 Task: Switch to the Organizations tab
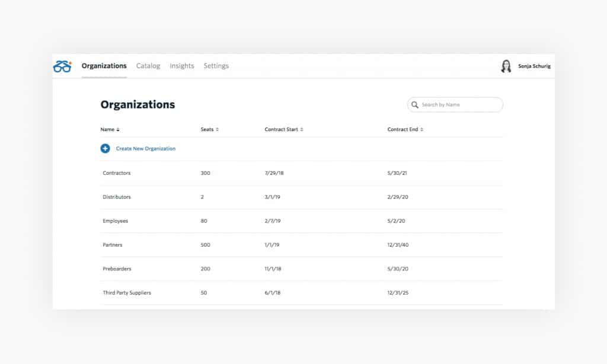[104, 66]
